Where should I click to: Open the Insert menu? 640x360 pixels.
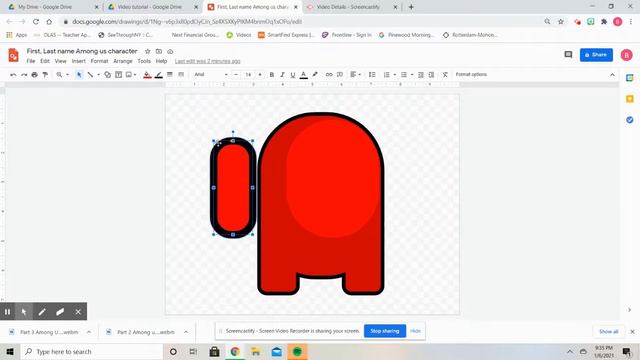tap(79, 61)
